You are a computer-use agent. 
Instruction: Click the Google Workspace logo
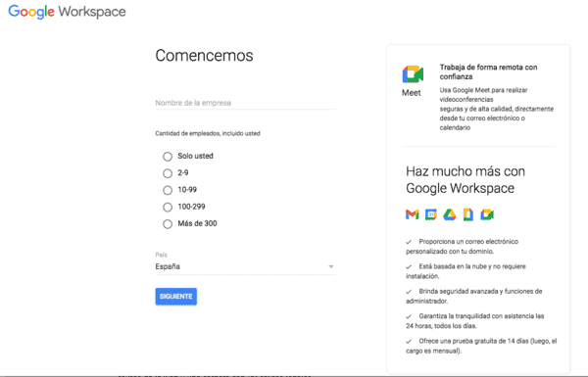tap(67, 12)
